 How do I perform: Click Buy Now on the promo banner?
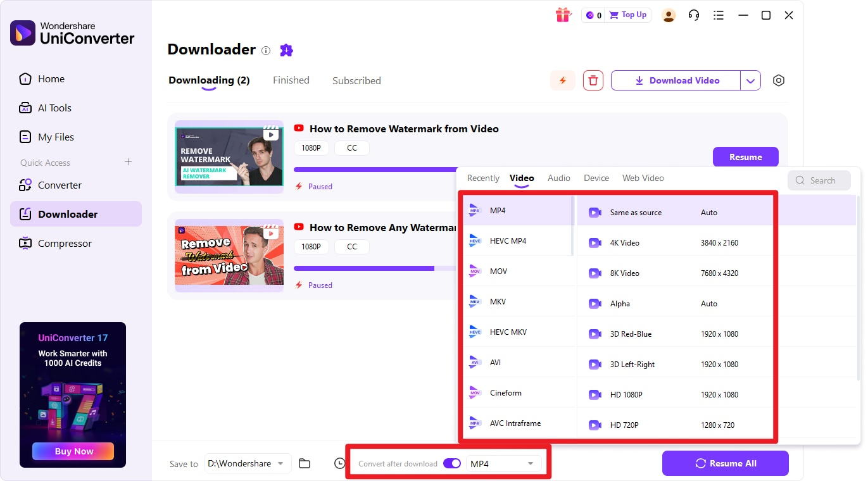[x=73, y=451]
